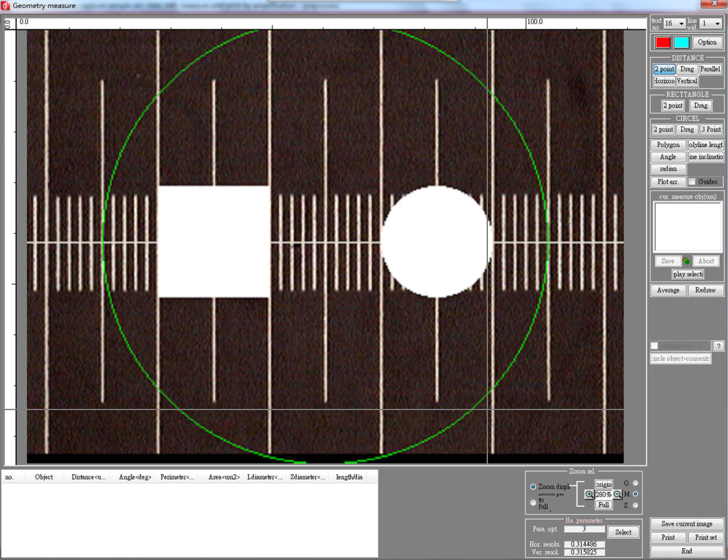
Task: Click the Para. opt. input field
Action: (x=584, y=529)
